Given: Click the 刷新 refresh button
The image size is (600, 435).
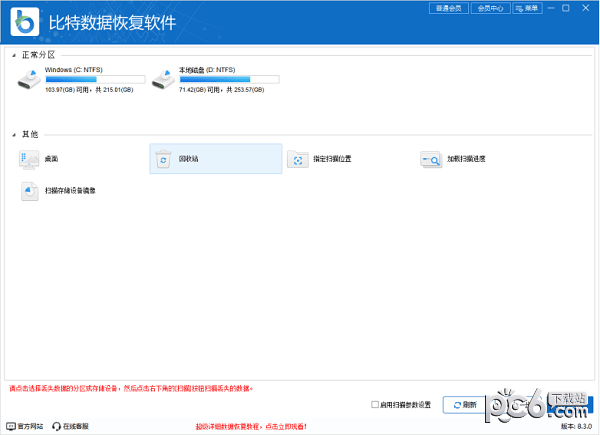Looking at the screenshot, I should [465, 405].
